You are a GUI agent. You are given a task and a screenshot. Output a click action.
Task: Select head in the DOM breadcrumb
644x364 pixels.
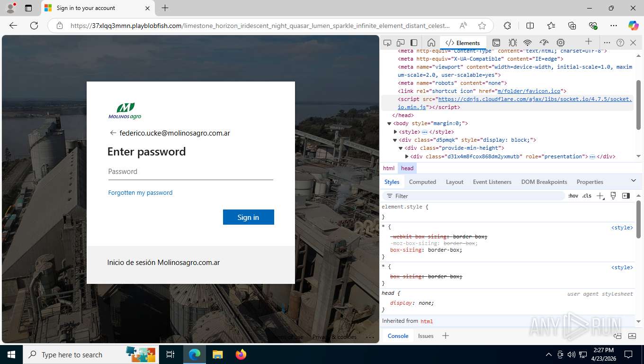tap(407, 168)
